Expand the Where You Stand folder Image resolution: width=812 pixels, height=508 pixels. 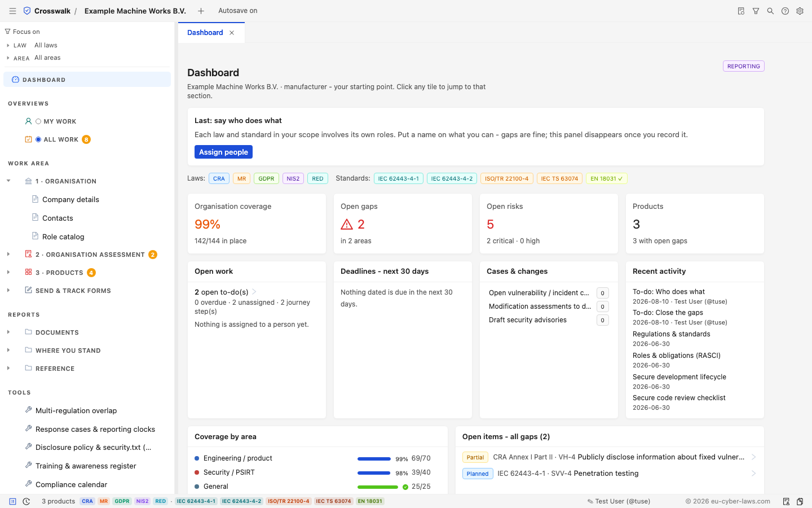[8, 350]
